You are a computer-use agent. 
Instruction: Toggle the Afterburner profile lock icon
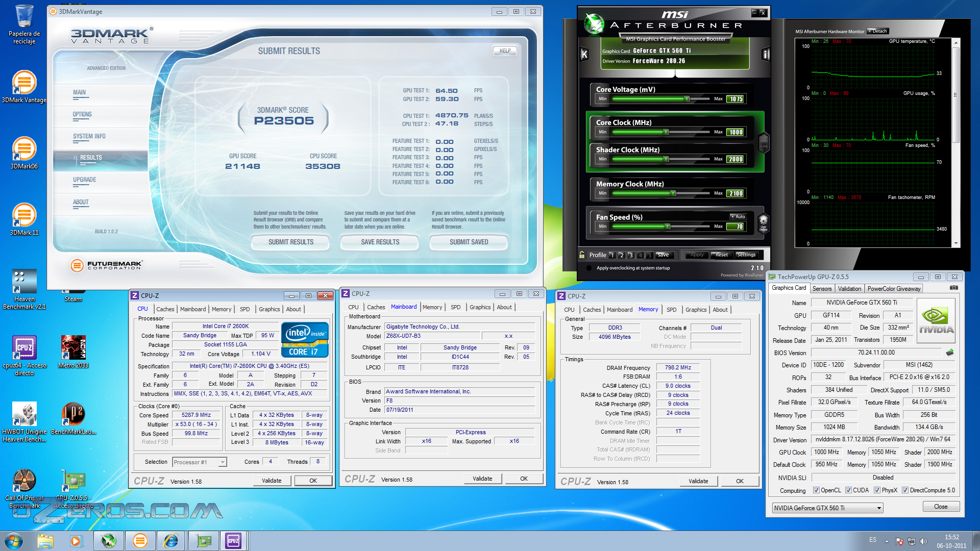pos(582,255)
